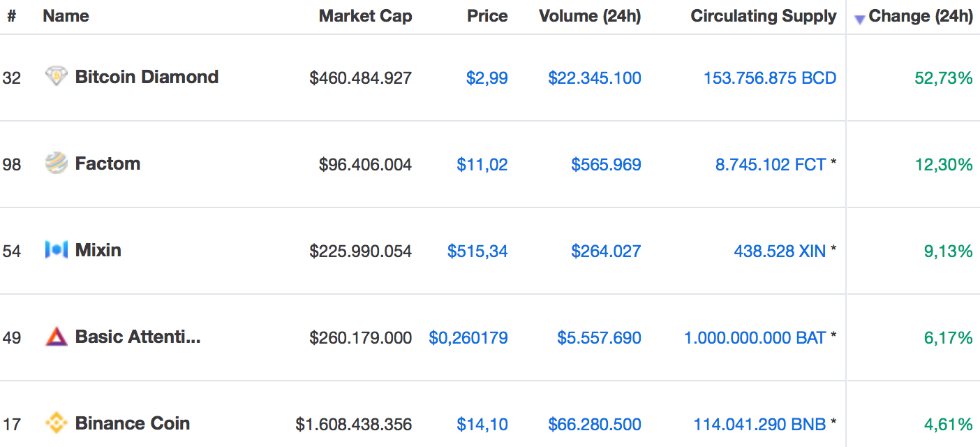Viewport: 980px width, 447px height.
Task: Open the Bitcoin Diamond coin page
Action: pos(147,77)
